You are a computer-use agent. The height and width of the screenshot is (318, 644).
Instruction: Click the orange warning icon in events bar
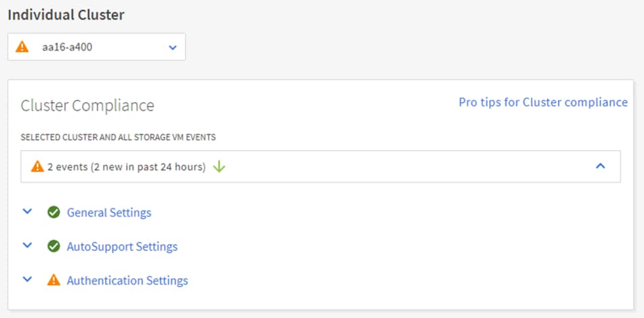[37, 166]
